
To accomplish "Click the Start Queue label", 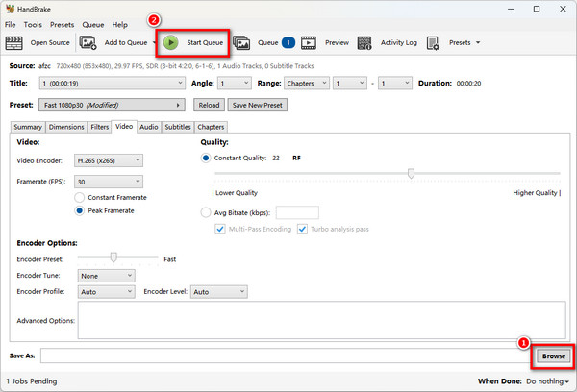I will pyautogui.click(x=205, y=42).
